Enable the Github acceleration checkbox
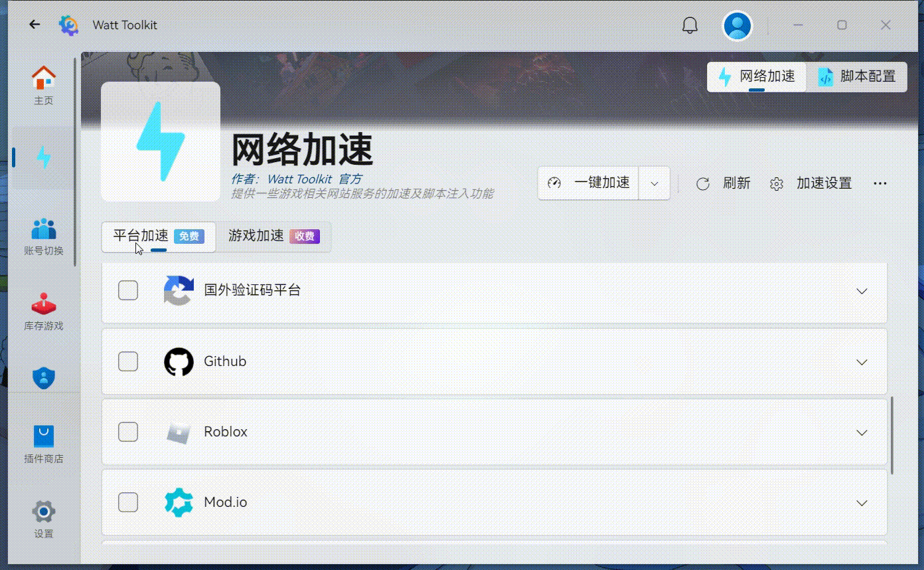This screenshot has width=924, height=570. tap(128, 361)
